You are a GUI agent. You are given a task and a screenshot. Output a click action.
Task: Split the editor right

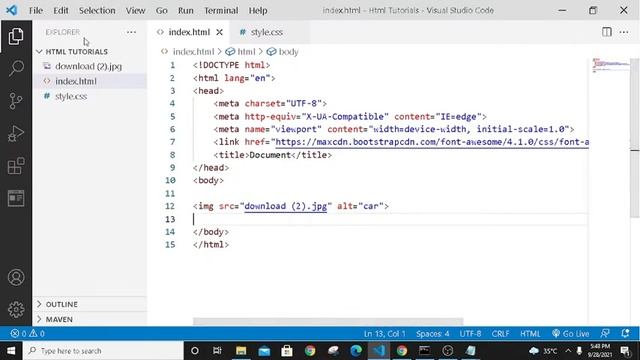(607, 32)
